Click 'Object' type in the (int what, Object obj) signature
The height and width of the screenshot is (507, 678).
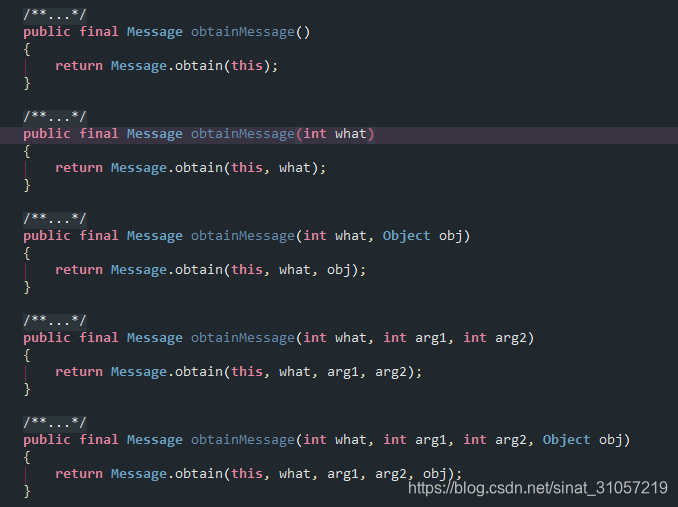click(406, 236)
